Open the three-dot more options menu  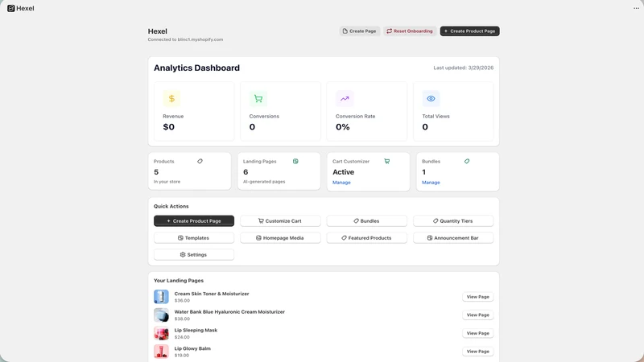(x=636, y=8)
